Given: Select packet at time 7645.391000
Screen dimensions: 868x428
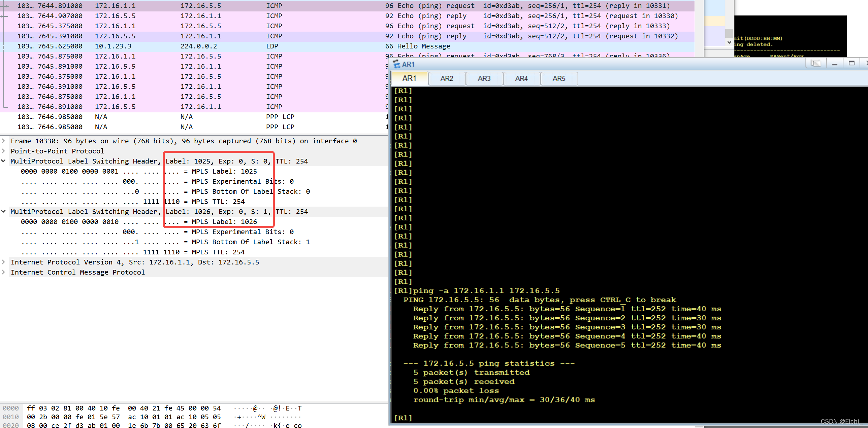Looking at the screenshot, I should pos(347,36).
